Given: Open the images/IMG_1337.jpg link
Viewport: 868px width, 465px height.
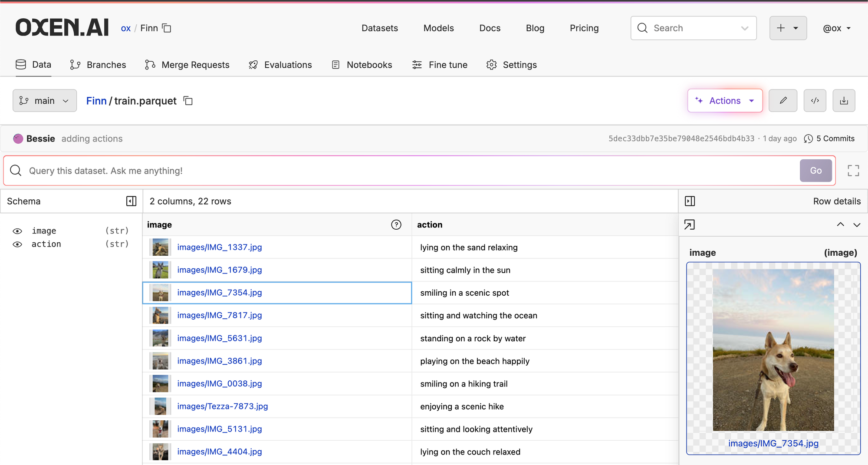Looking at the screenshot, I should (x=220, y=247).
